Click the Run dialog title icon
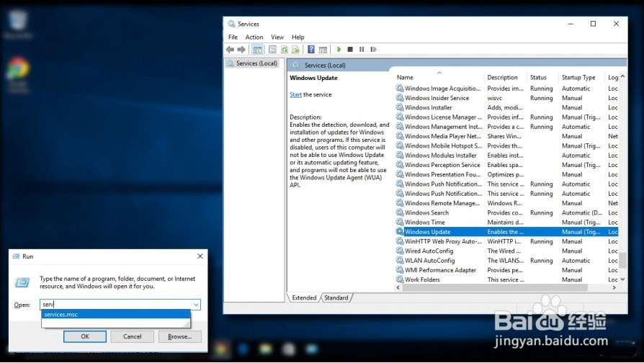The image size is (644, 363). click(16, 256)
